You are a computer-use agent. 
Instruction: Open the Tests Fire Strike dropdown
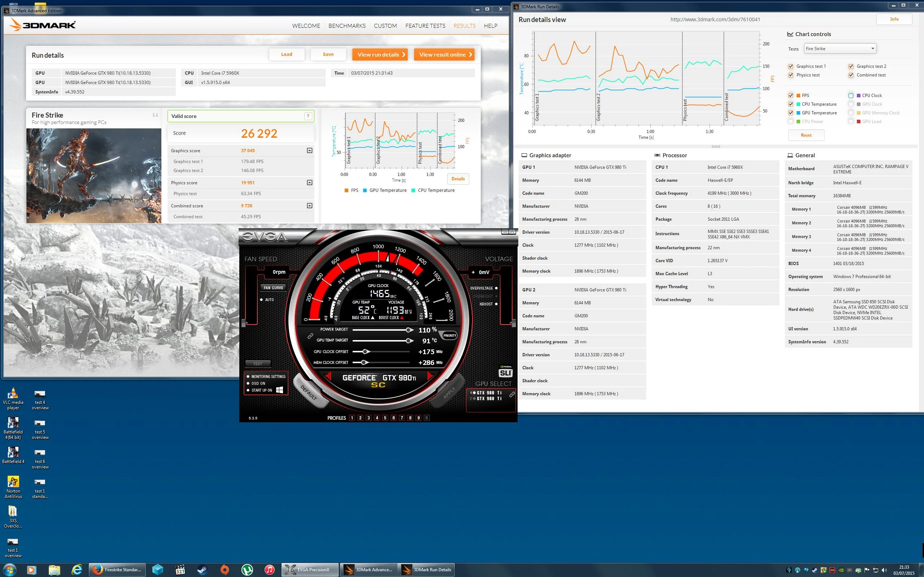point(840,48)
